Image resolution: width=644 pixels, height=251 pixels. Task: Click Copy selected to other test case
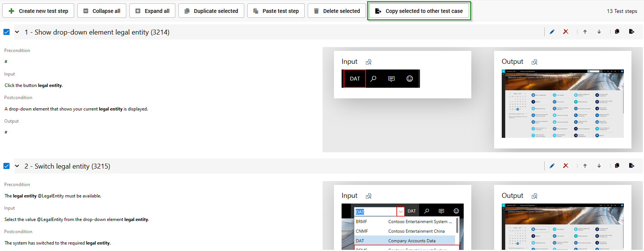tap(419, 11)
